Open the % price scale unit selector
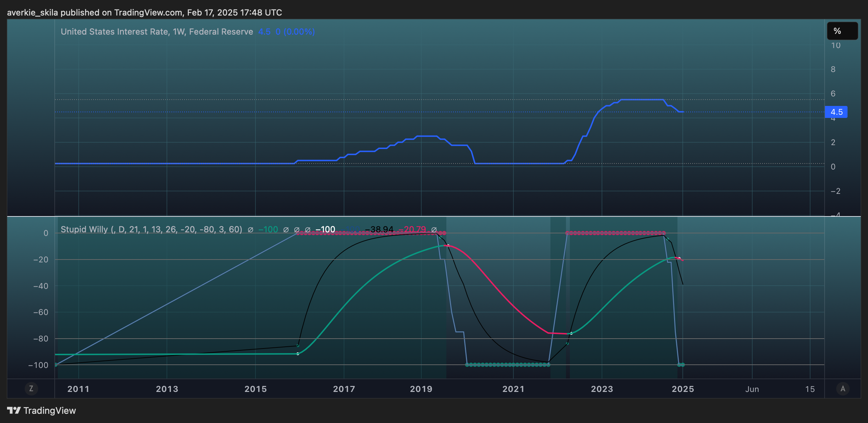Image resolution: width=868 pixels, height=423 pixels. [842, 31]
